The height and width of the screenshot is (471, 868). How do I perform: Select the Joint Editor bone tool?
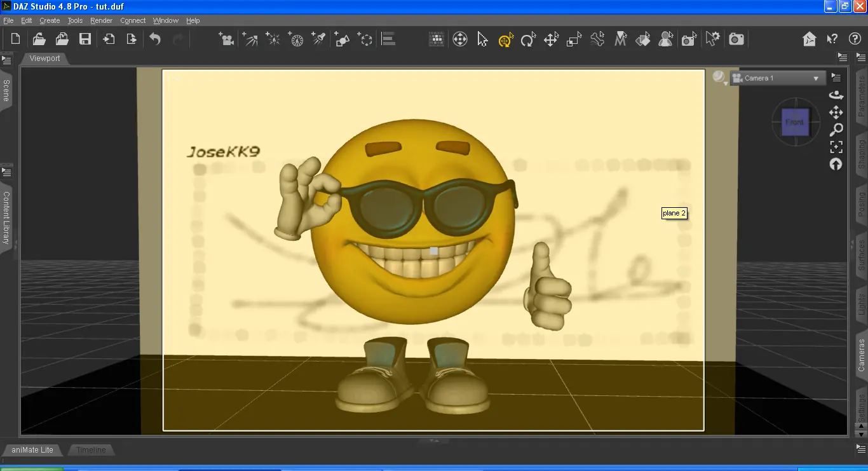[x=597, y=39]
